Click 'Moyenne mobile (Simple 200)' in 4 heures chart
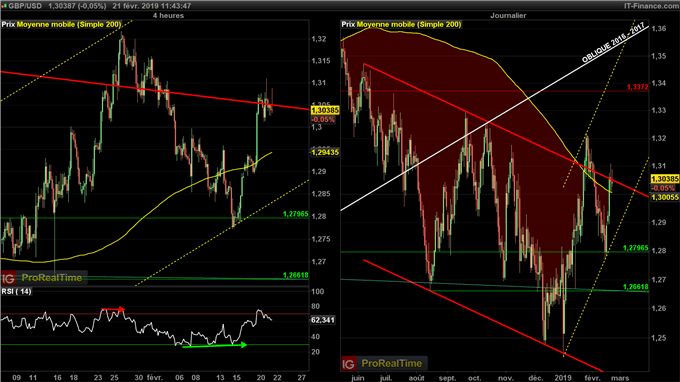680x382 pixels. [69, 24]
